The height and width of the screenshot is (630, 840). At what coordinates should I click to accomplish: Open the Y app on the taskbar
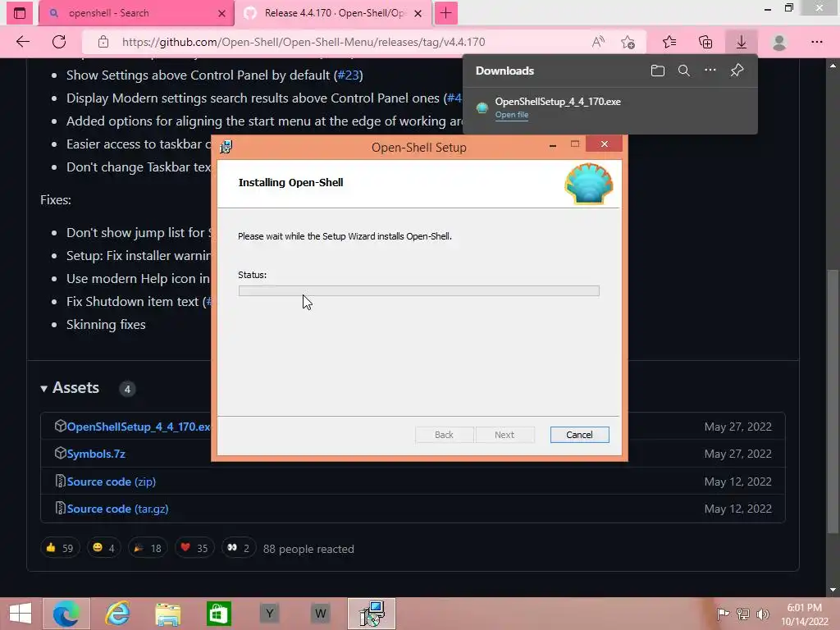coord(269,614)
